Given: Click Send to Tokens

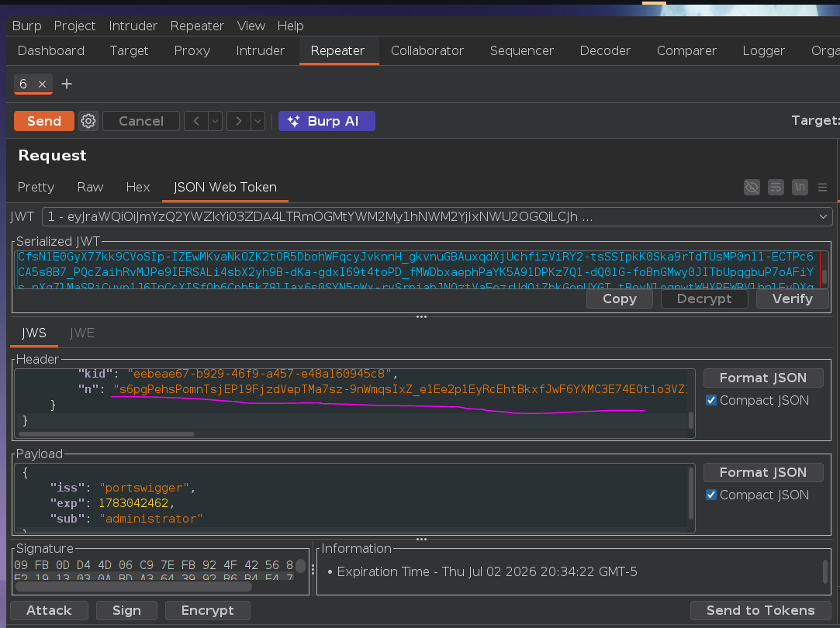Looking at the screenshot, I should (760, 610).
